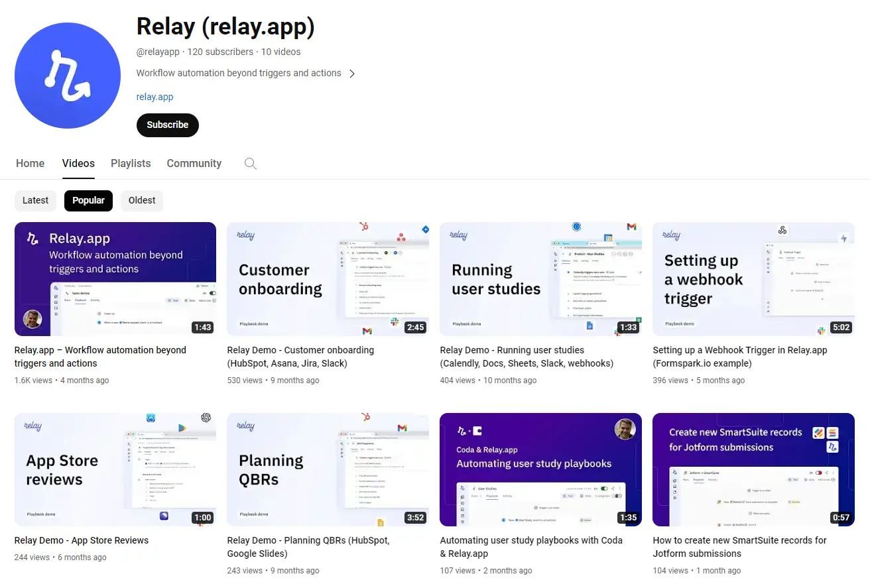
Task: Click the 1:43 duration badge
Action: (202, 327)
